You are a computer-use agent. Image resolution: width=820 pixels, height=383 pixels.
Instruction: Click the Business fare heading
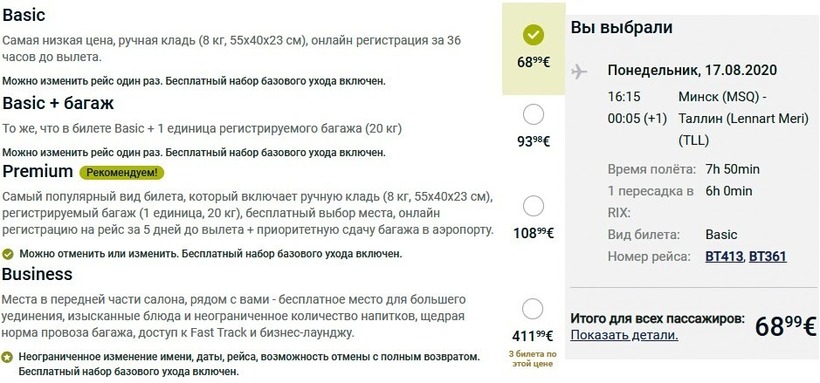(x=37, y=274)
